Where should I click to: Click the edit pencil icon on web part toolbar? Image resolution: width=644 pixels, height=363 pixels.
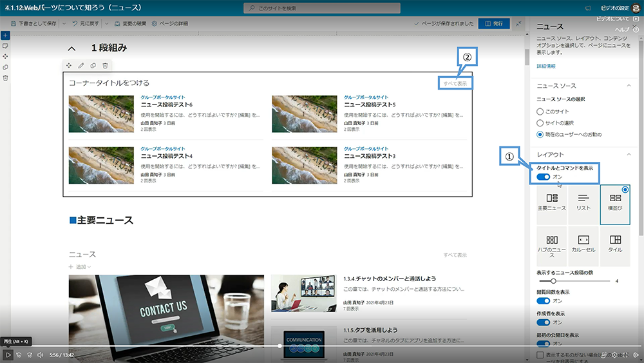click(80, 66)
